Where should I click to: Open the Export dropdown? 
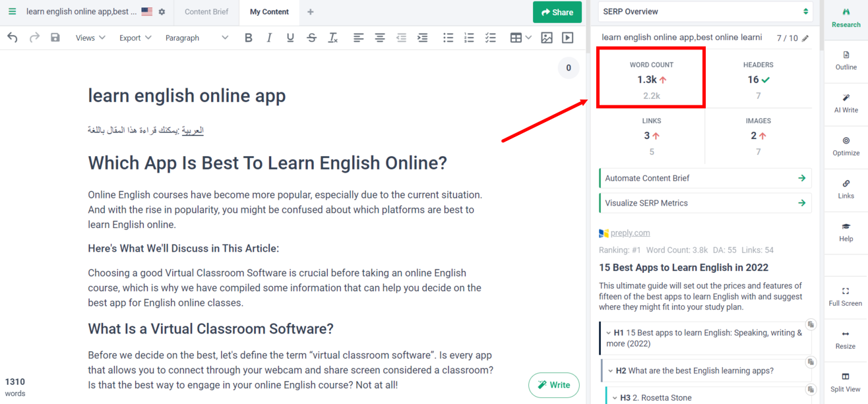pyautogui.click(x=135, y=38)
